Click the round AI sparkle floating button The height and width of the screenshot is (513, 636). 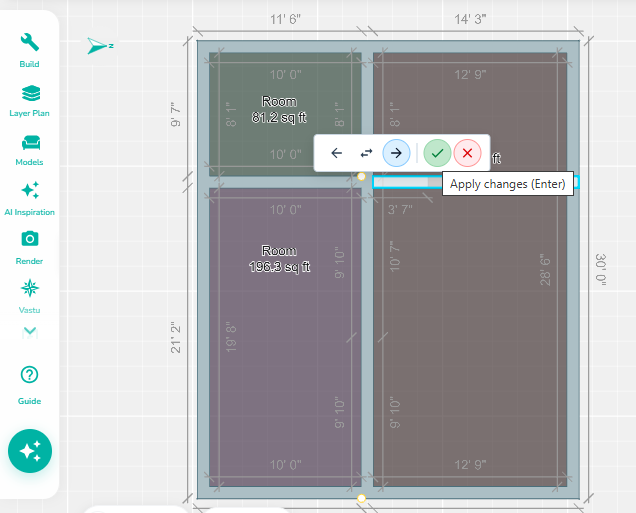30,451
